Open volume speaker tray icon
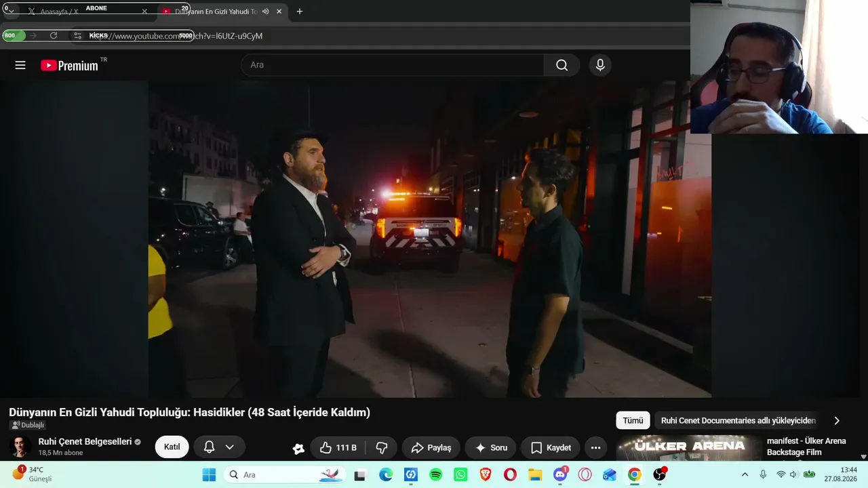Screen dimensions: 868x488 pos(793,474)
